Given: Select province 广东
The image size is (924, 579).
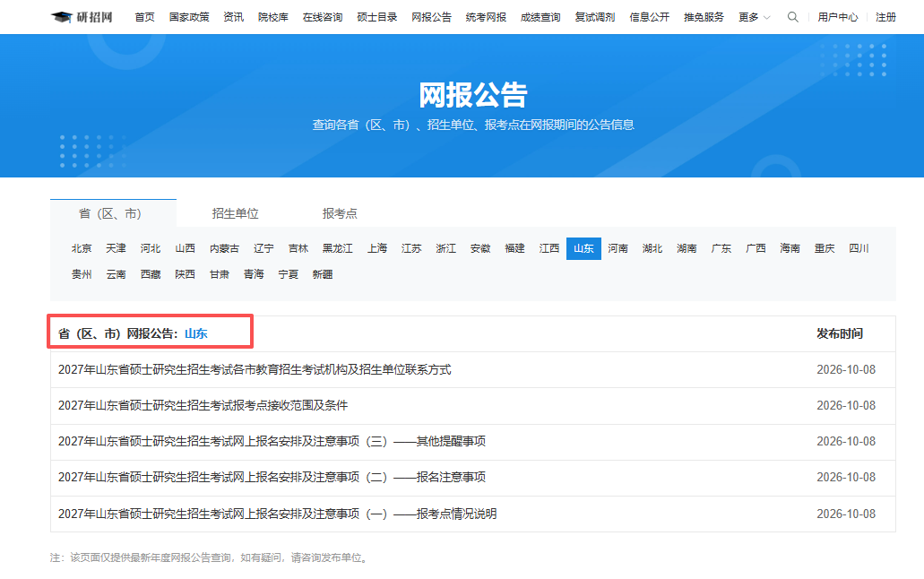Looking at the screenshot, I should coord(721,248).
